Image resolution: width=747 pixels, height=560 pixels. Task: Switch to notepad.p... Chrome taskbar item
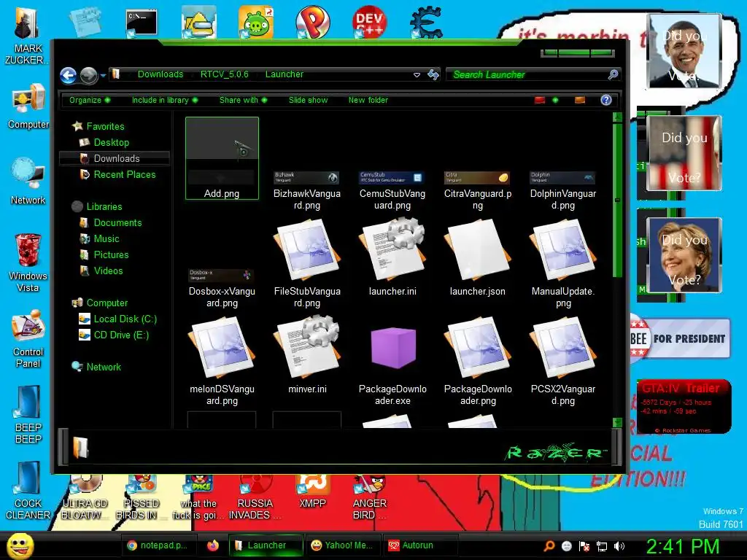click(158, 545)
